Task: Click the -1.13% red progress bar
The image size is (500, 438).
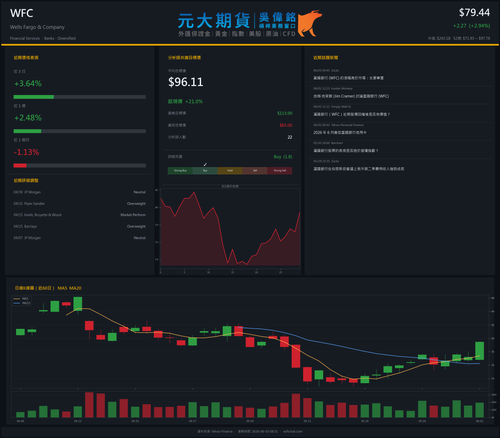Action: click(20, 166)
